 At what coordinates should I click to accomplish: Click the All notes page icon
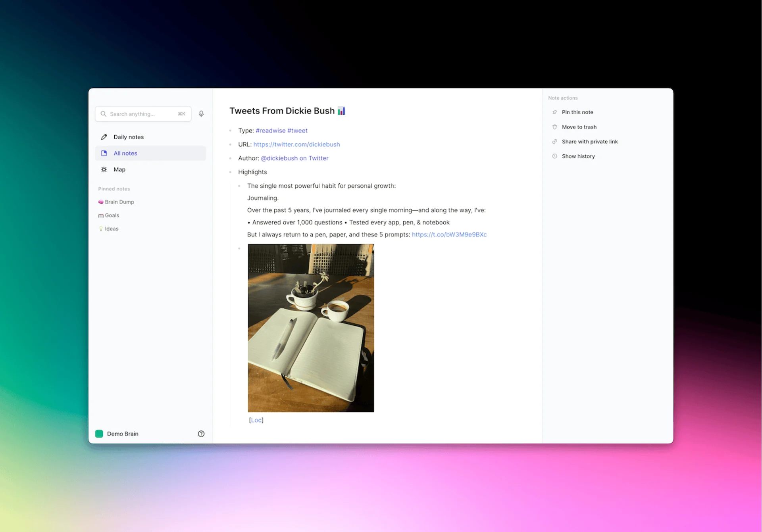click(x=104, y=153)
